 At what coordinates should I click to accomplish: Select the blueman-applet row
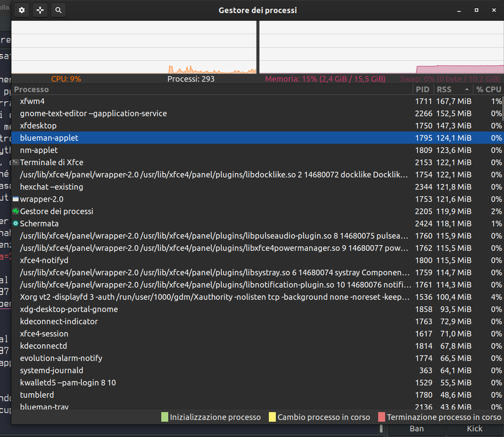pyautogui.click(x=257, y=138)
